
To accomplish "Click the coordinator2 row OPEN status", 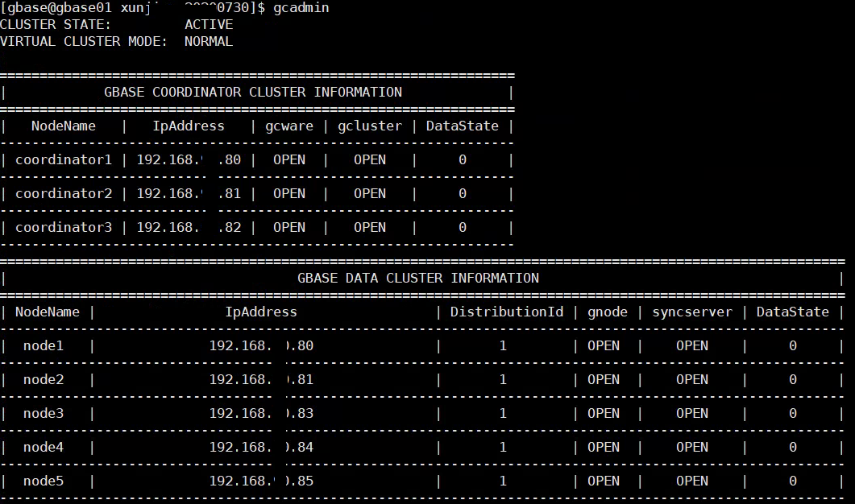I will coord(289,193).
